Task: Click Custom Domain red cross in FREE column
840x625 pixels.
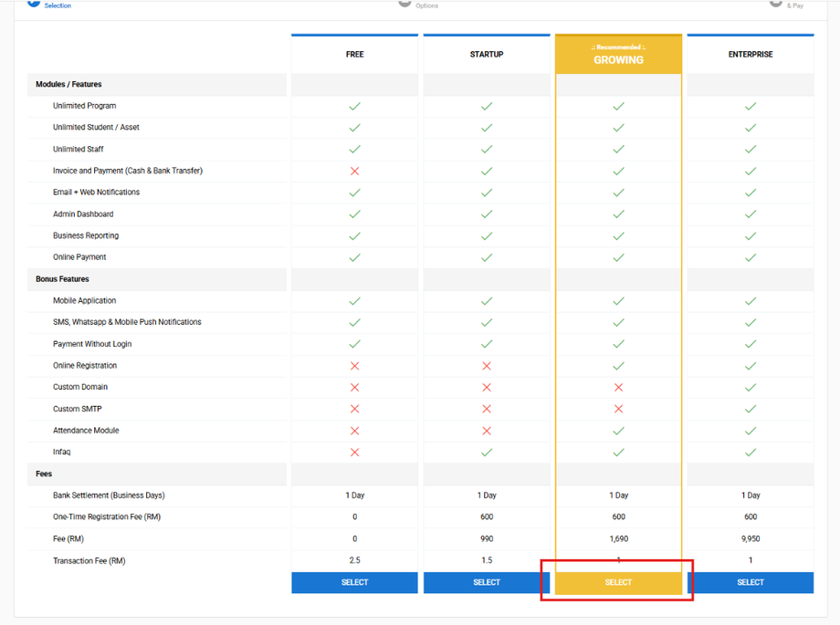Action: point(354,387)
